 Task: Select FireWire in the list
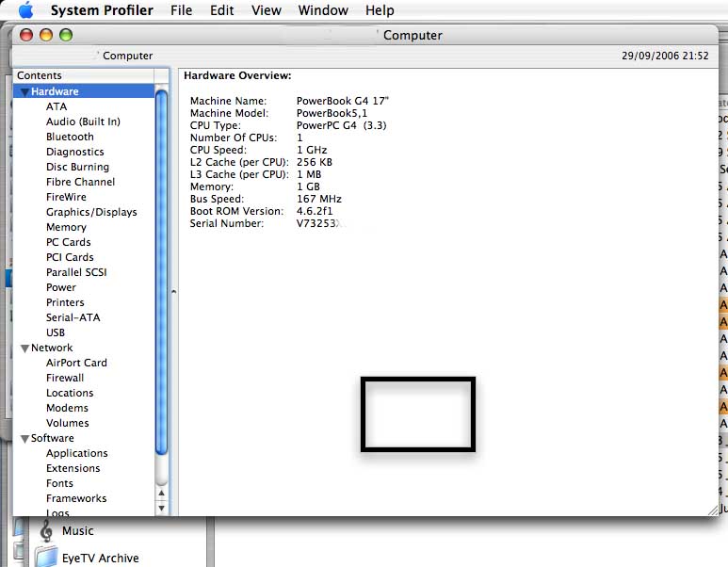click(66, 197)
